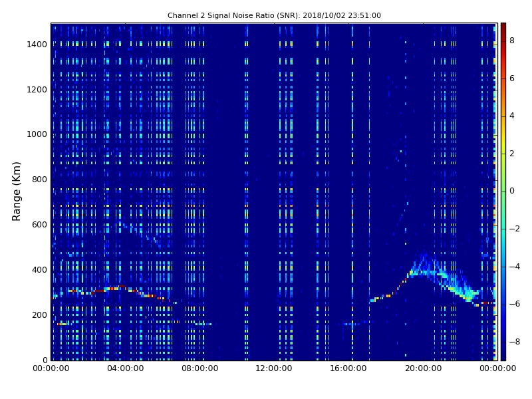532x399 pixels.
Task: Click the 'Range (Km)' y-axis label
Action: tap(16, 192)
